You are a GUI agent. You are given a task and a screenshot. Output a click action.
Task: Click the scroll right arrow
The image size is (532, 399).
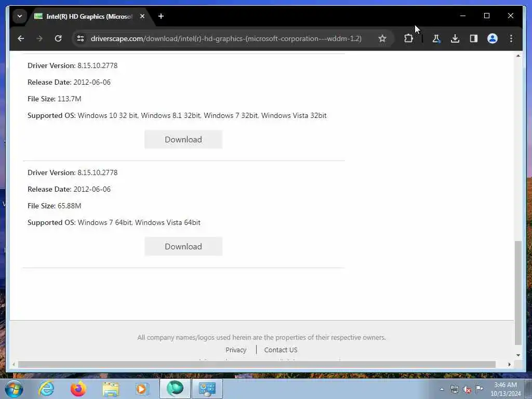(x=509, y=364)
